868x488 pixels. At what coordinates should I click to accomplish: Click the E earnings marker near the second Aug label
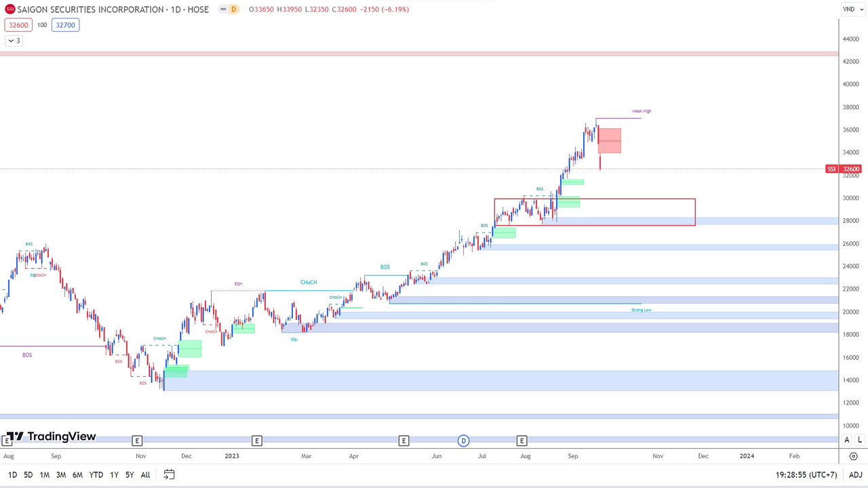point(521,441)
